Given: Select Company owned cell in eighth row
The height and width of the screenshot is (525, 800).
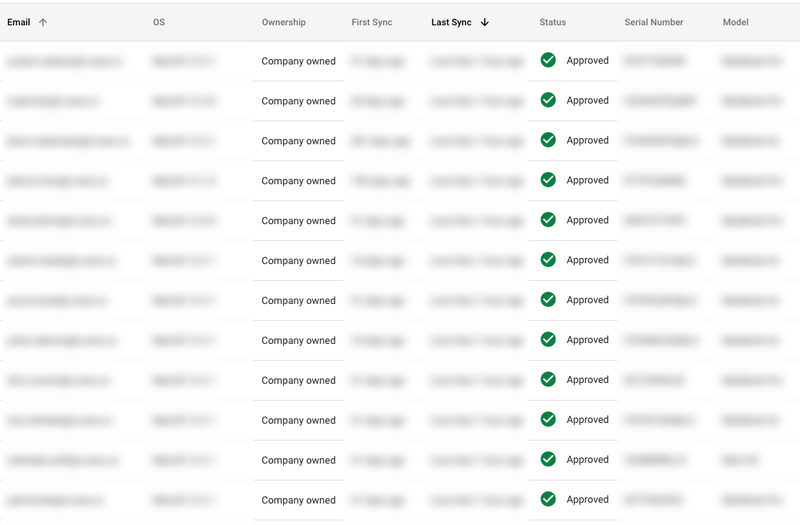Looking at the screenshot, I should [298, 340].
